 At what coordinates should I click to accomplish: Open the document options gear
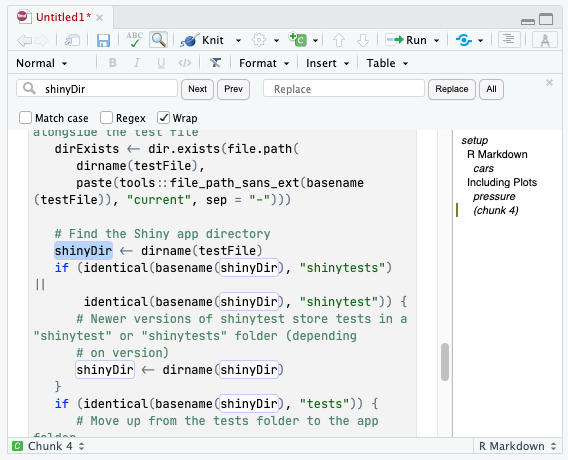[x=259, y=40]
